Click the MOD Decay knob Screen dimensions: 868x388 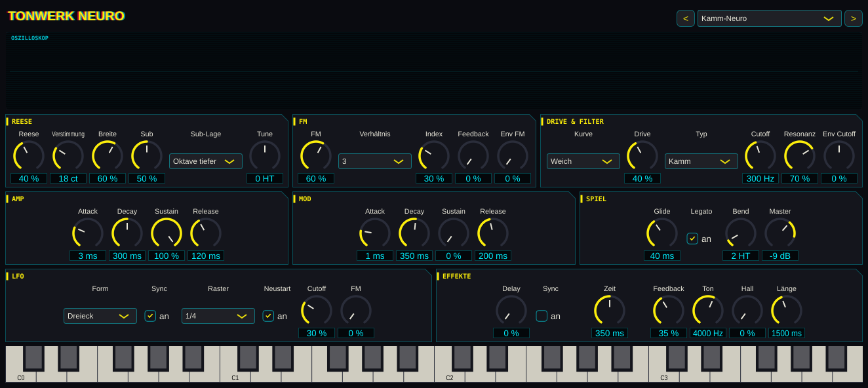pos(414,233)
